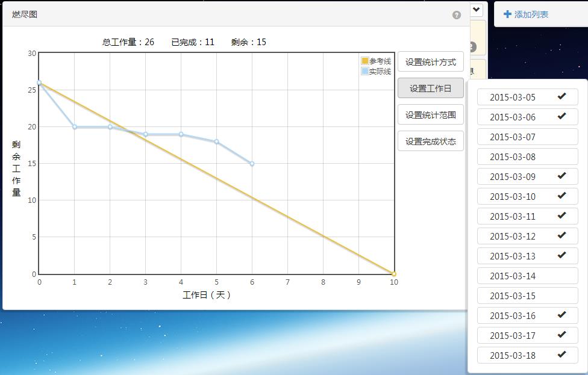This screenshot has height=375, width=588.
Task: Click the 燃尽图 panel title
Action: pyautogui.click(x=24, y=14)
